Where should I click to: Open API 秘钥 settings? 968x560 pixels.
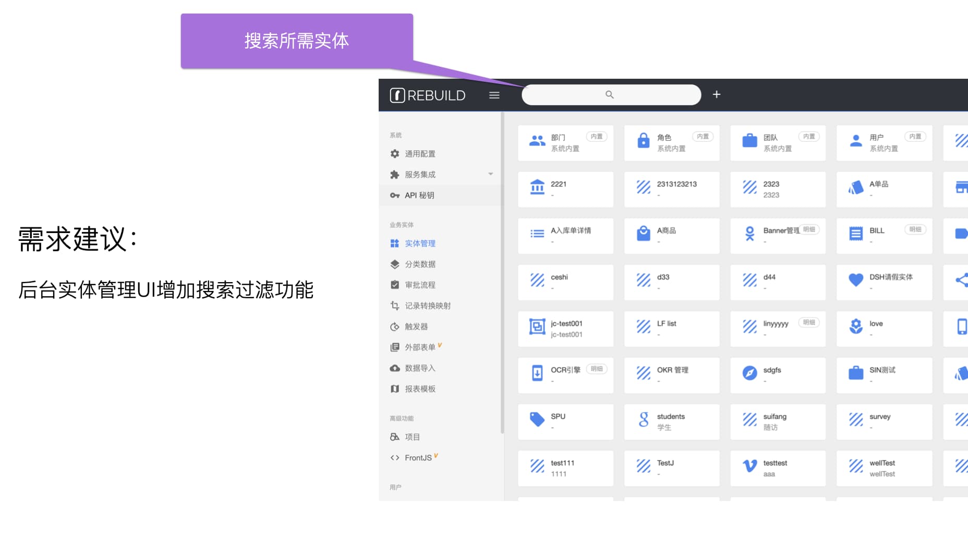tap(420, 195)
